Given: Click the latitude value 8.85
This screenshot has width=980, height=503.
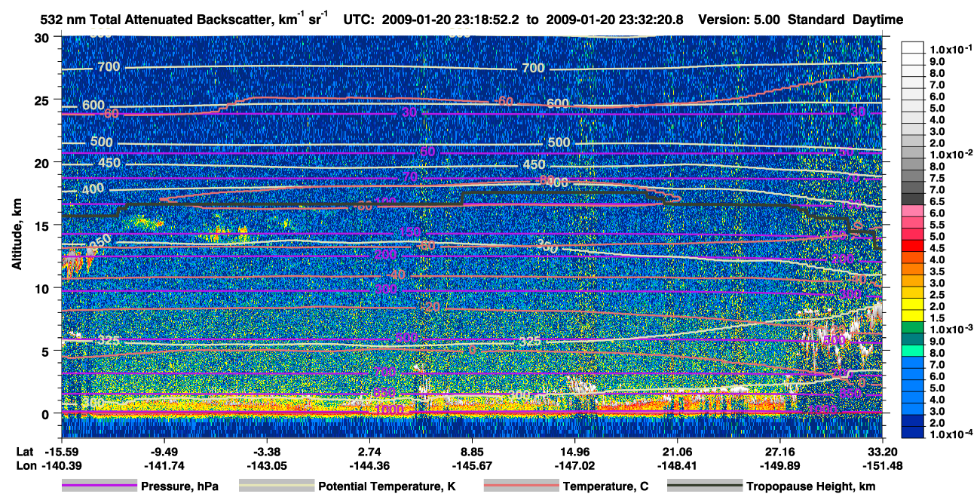Looking at the screenshot, I should pyautogui.click(x=471, y=451).
